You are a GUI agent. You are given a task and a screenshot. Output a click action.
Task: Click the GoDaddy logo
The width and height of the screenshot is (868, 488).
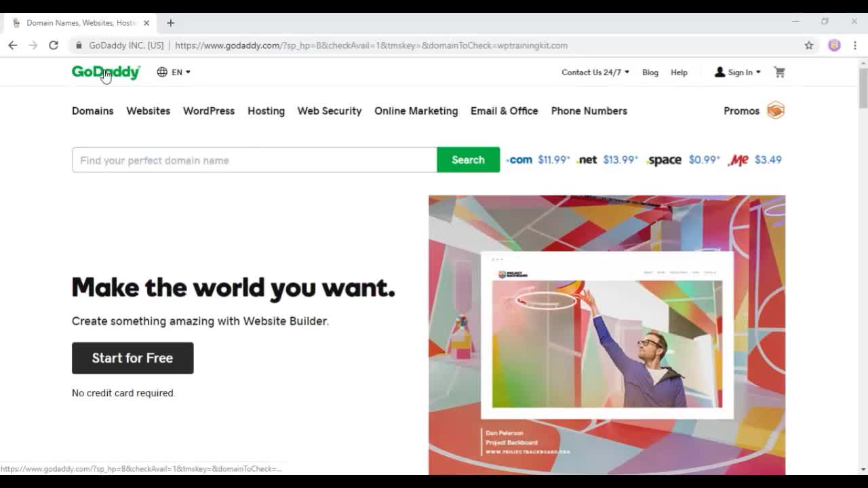click(x=106, y=72)
